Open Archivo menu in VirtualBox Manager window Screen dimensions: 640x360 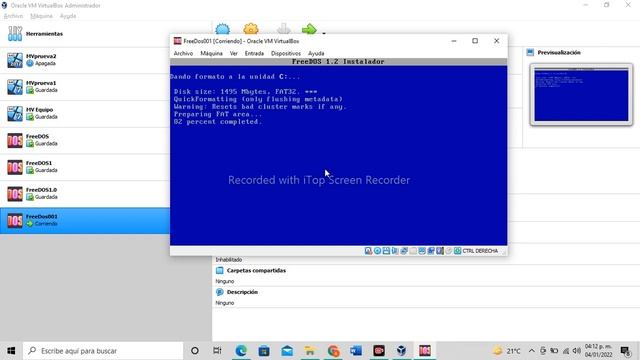point(13,16)
